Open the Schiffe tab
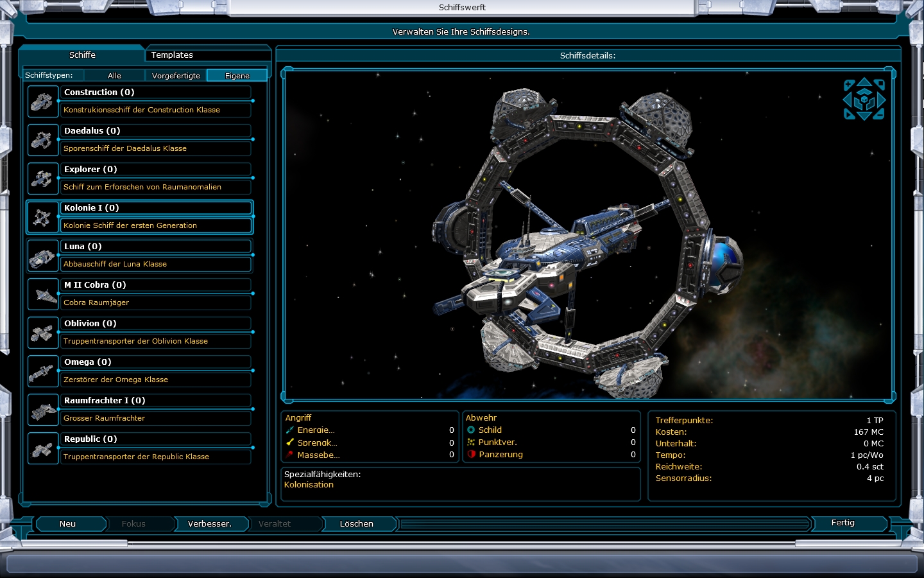This screenshot has width=924, height=578. (82, 55)
